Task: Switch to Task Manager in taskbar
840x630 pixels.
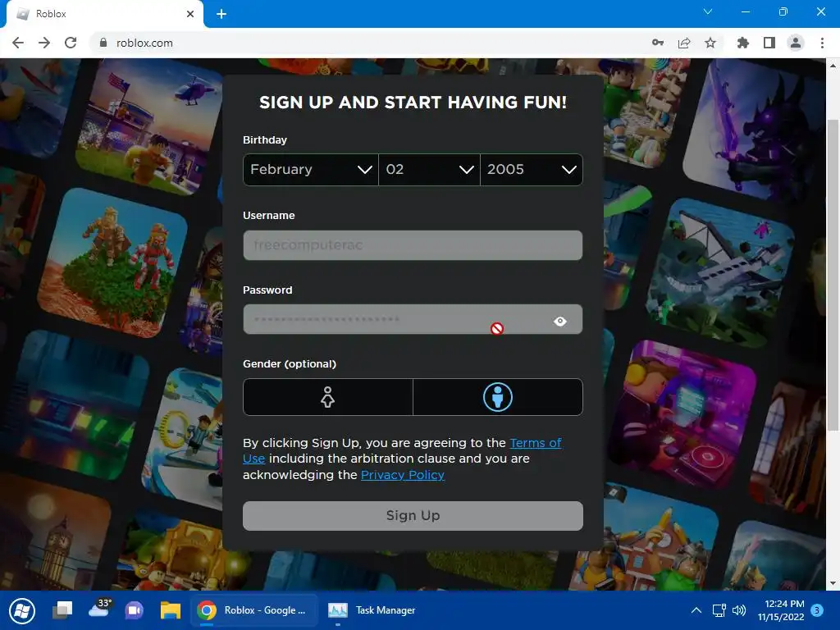Action: coord(372,610)
